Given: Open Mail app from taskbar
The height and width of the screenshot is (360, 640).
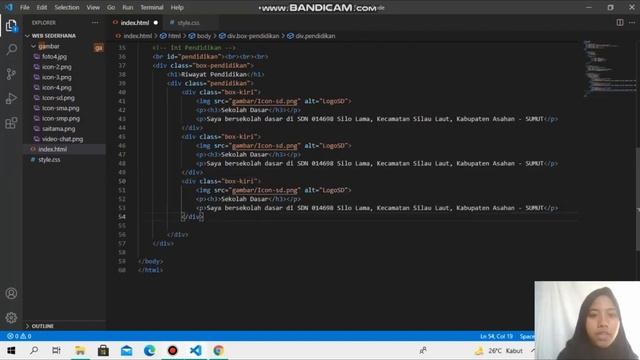Looking at the screenshot, I should click(x=127, y=351).
